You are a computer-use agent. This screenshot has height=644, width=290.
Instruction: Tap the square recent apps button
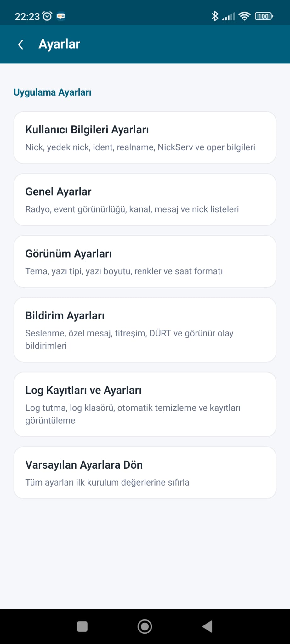(x=82, y=627)
